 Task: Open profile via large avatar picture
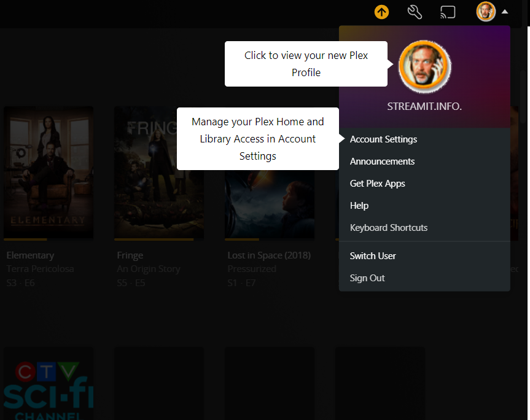pyautogui.click(x=424, y=66)
